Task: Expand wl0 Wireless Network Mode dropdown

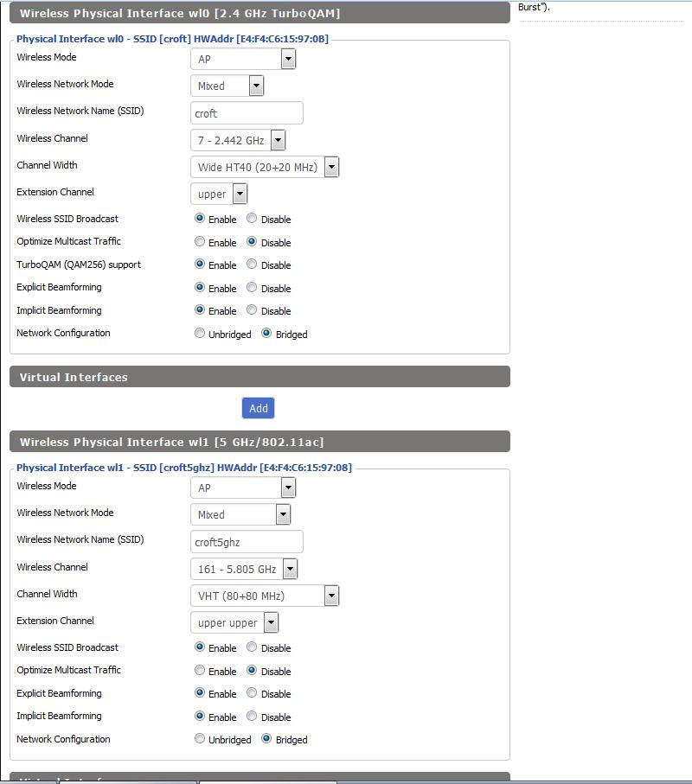Action: tap(227, 86)
